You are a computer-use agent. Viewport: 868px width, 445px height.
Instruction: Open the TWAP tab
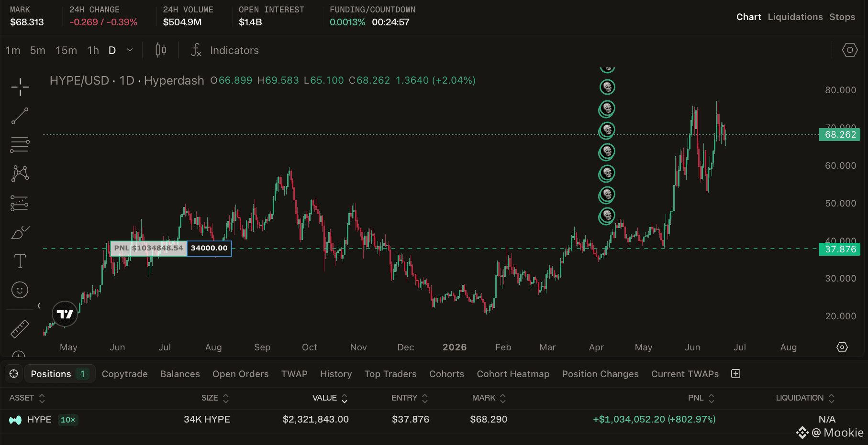pyautogui.click(x=294, y=374)
